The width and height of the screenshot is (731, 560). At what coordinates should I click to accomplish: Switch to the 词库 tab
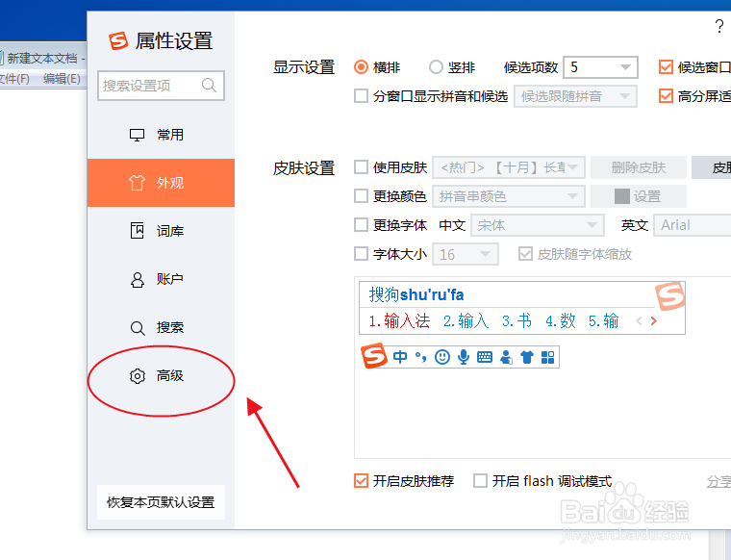point(161,231)
